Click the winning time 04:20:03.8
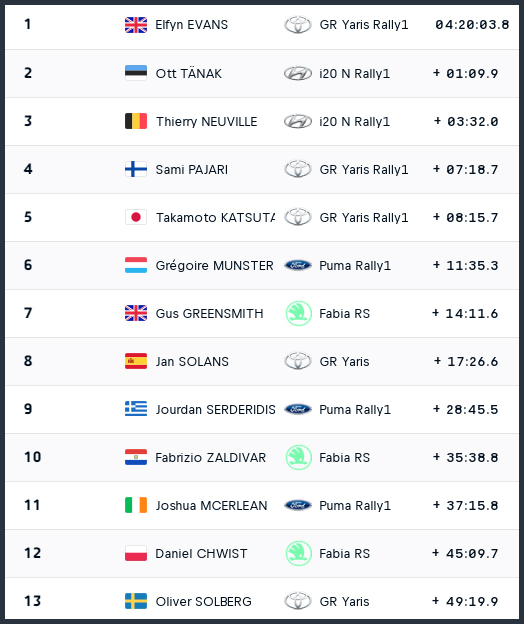Image resolution: width=524 pixels, height=624 pixels. (x=472, y=25)
